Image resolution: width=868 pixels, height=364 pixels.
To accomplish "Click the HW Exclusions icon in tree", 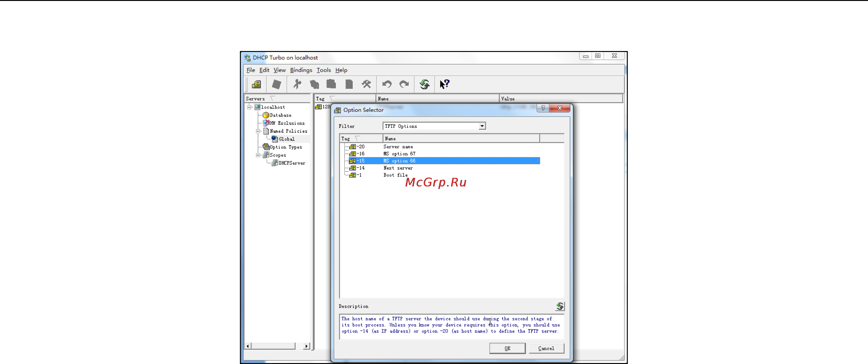I will pos(266,123).
